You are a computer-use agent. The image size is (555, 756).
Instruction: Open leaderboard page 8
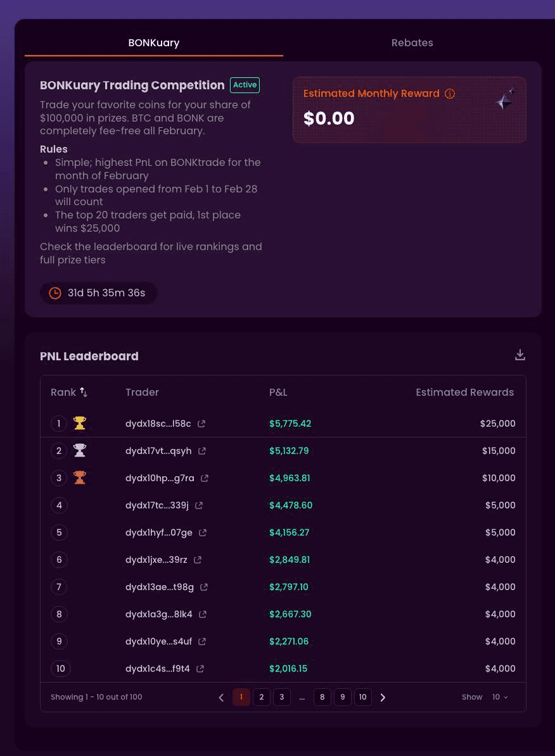(x=322, y=697)
